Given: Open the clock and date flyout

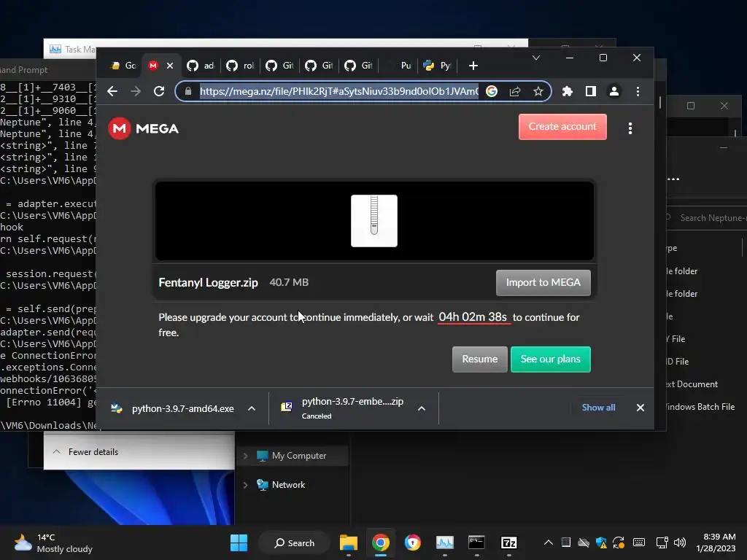Looking at the screenshot, I should click(716, 542).
